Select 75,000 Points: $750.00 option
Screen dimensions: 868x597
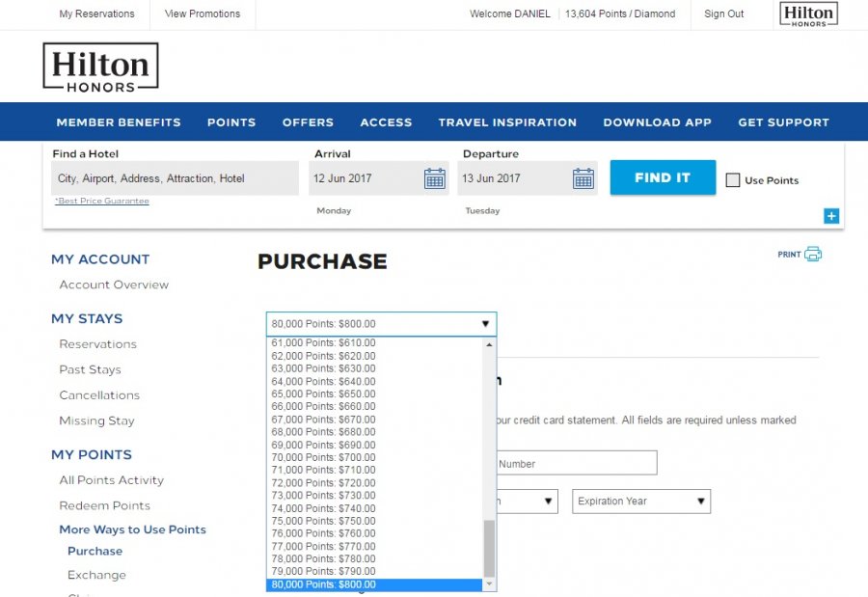click(x=324, y=521)
